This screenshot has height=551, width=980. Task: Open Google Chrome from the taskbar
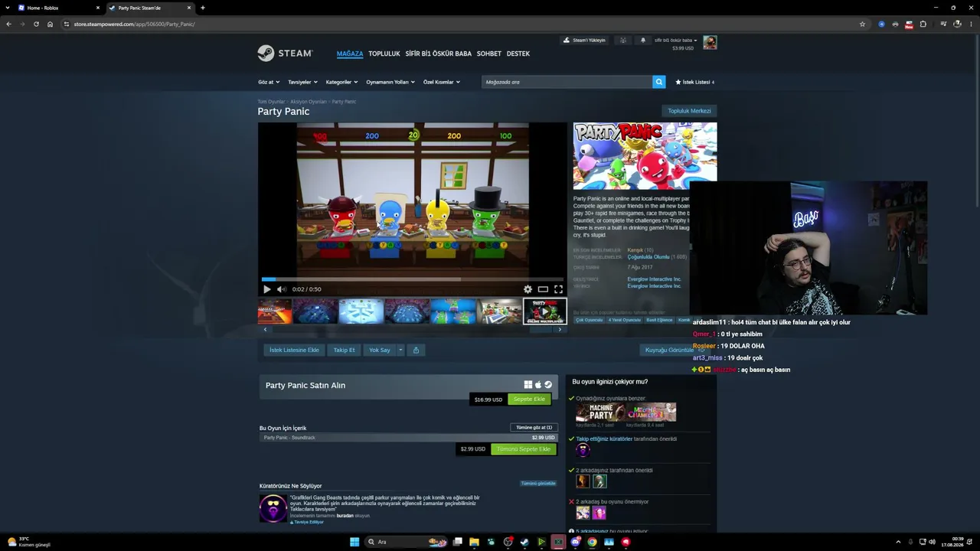(592, 542)
